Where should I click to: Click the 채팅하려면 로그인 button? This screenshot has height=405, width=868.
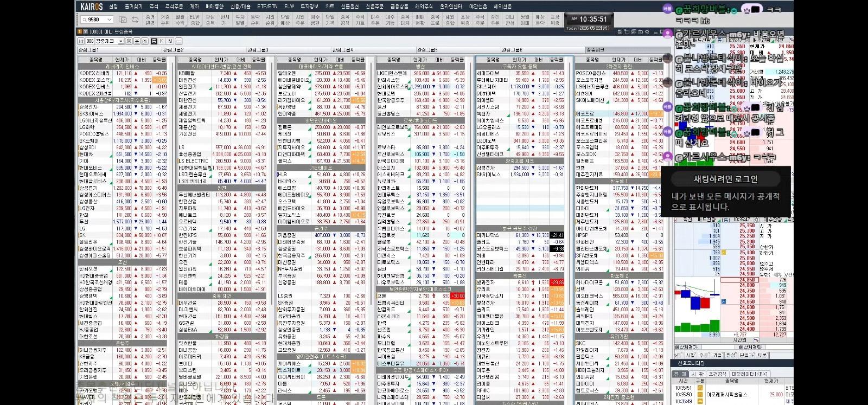pyautogui.click(x=726, y=179)
